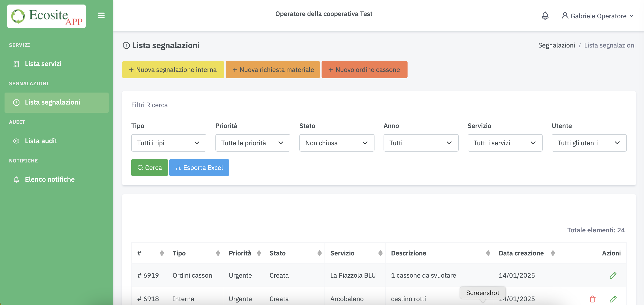This screenshot has height=305, width=644.
Task: Open the Anno filter dropdown
Action: [x=421, y=143]
